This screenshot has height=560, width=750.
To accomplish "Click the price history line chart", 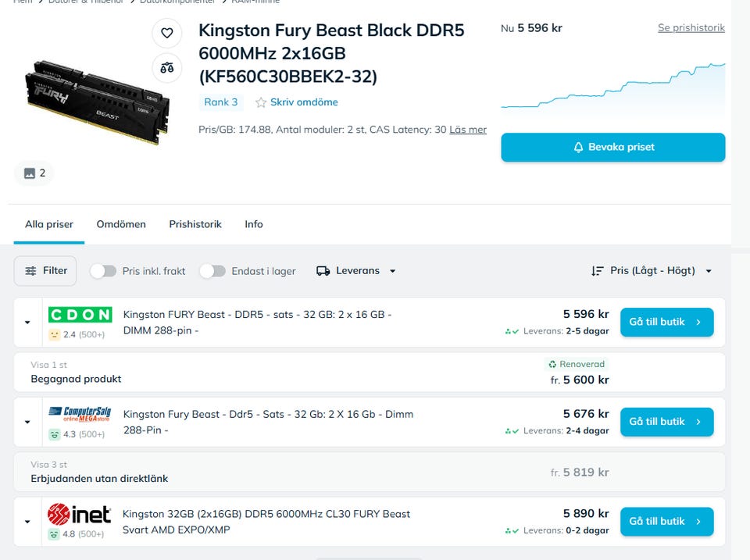I will (x=613, y=87).
